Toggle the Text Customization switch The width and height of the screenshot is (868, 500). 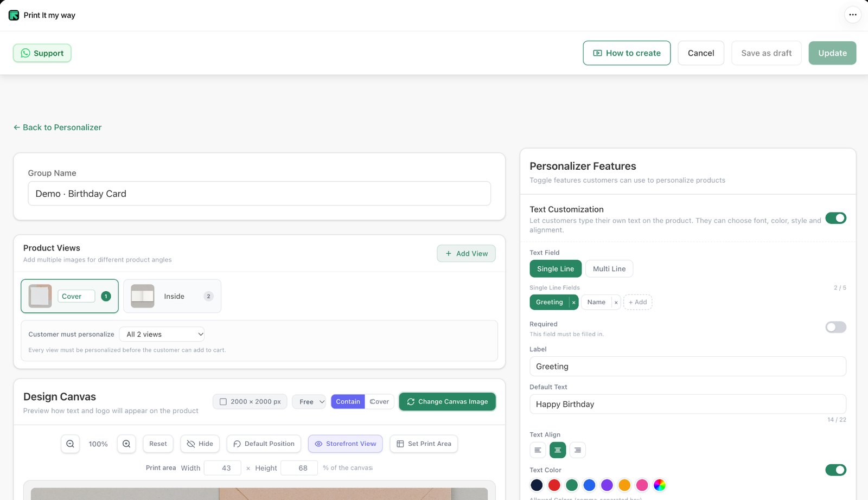pos(835,218)
